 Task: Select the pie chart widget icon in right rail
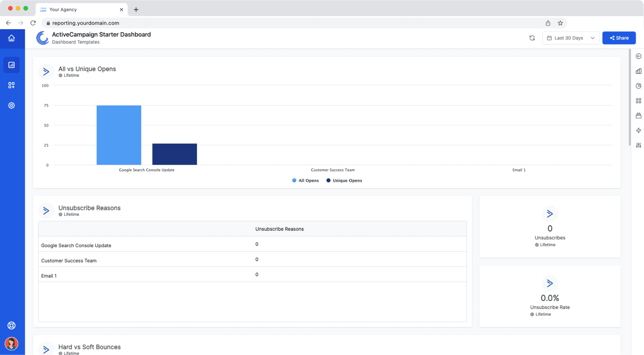click(638, 86)
